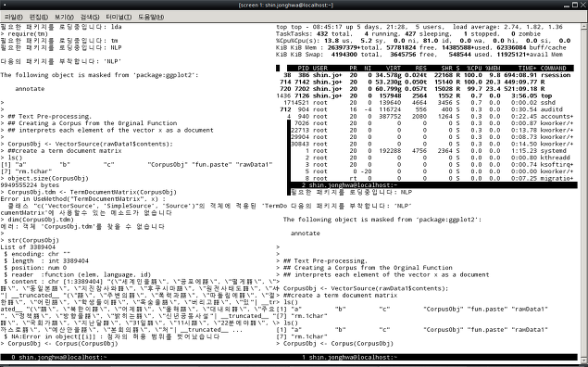Click right pane 'The following object is masked' line
Screen dimensions: 588x367
point(382,220)
